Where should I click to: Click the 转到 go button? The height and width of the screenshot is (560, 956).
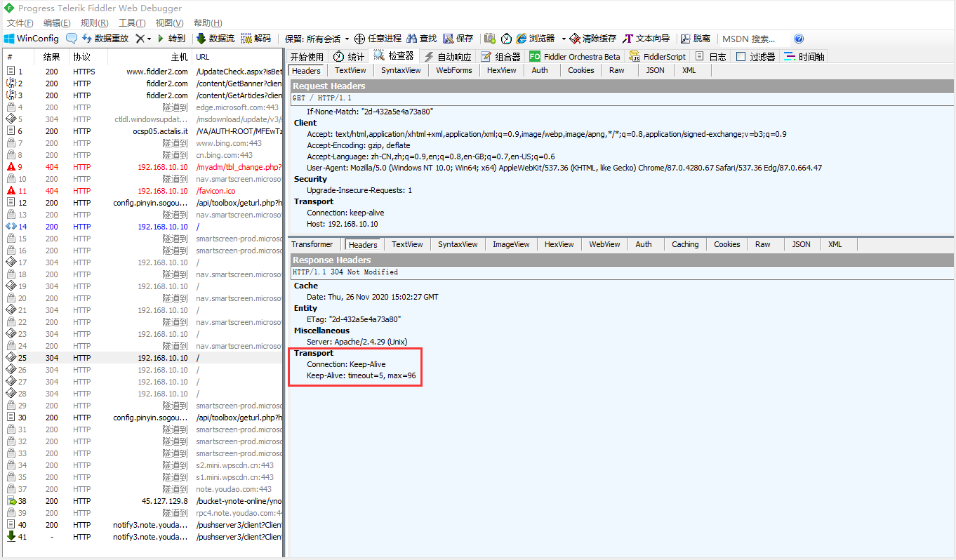coord(171,39)
